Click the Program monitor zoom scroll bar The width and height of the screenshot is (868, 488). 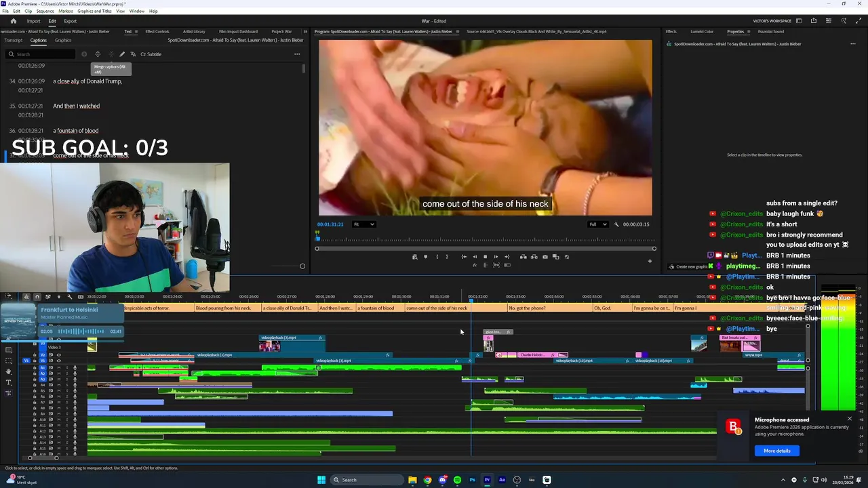[486, 249]
